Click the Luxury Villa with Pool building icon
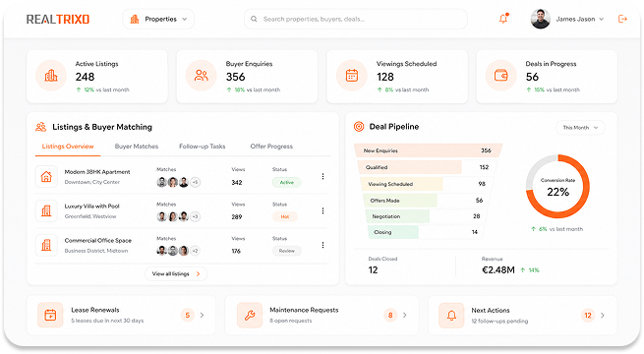 click(46, 211)
